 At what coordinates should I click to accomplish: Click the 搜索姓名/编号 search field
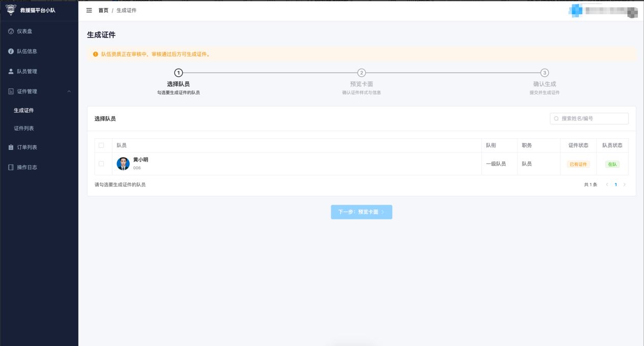(589, 118)
